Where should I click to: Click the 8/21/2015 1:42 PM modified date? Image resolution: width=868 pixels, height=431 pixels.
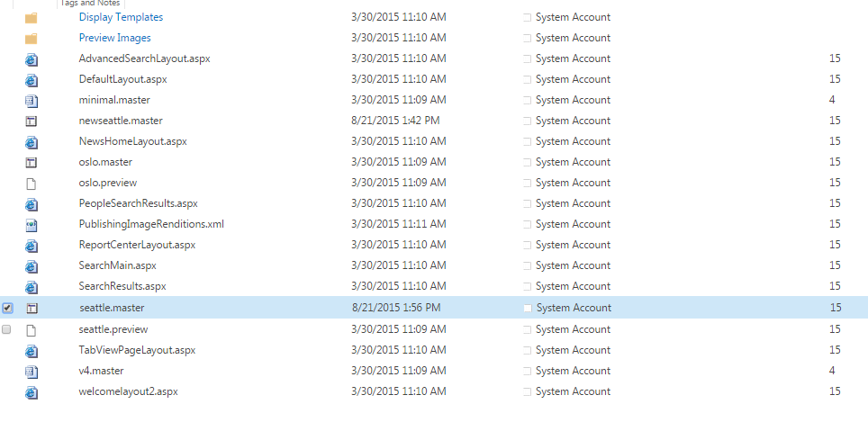pos(396,121)
